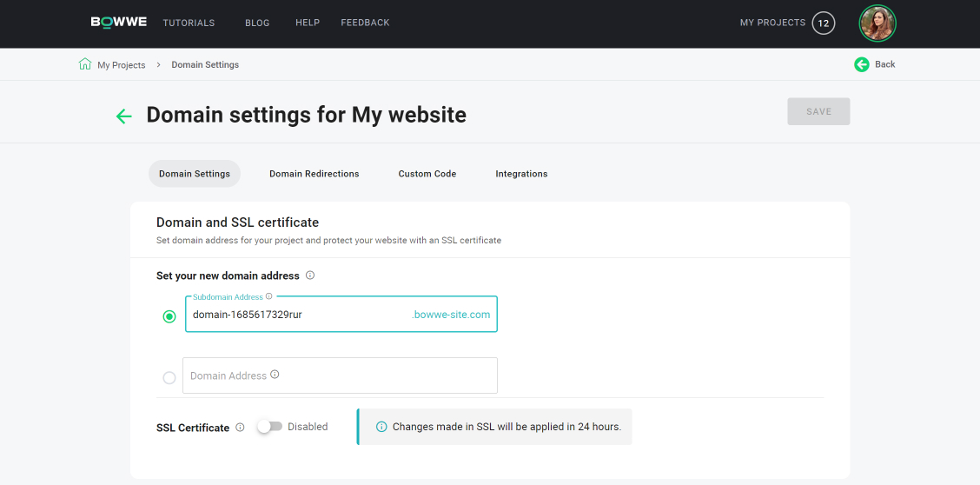
Task: Click the home icon in breadcrumb
Action: pyautogui.click(x=85, y=63)
